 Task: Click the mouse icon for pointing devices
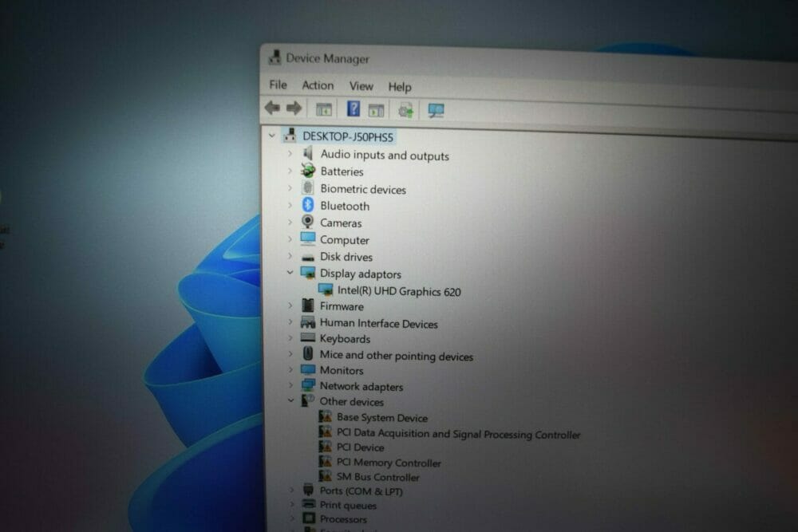click(x=308, y=353)
